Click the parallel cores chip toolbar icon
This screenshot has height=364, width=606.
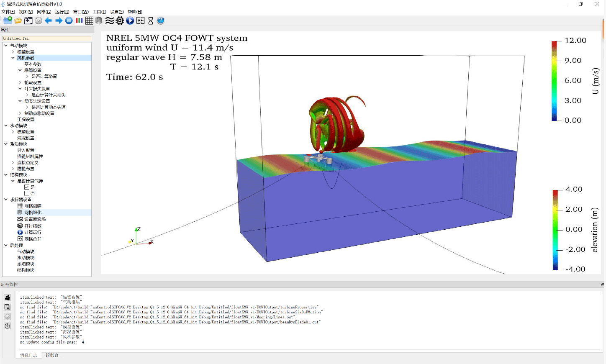coord(120,21)
